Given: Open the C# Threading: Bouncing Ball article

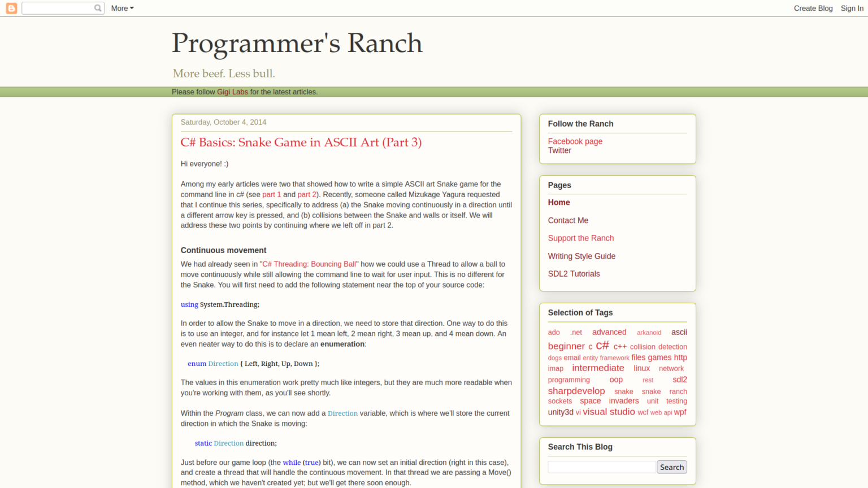Looking at the screenshot, I should (309, 264).
